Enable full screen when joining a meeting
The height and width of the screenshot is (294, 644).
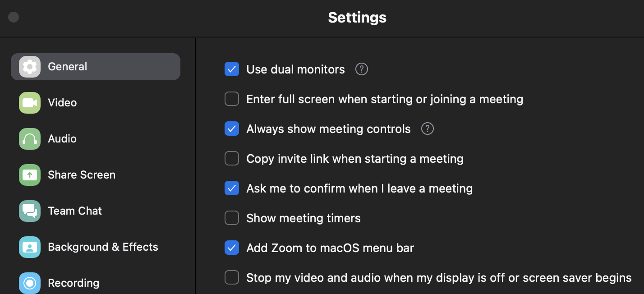coord(231,99)
